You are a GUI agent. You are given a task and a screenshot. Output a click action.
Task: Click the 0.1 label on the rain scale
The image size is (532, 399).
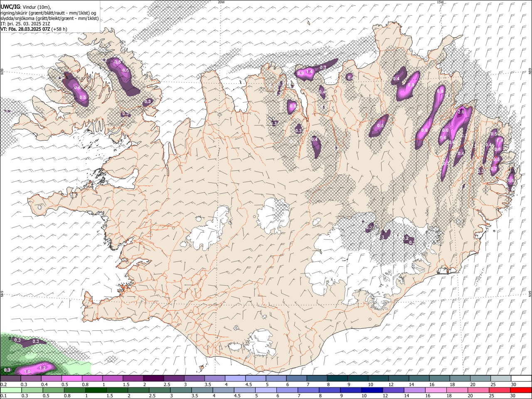pos(4,396)
